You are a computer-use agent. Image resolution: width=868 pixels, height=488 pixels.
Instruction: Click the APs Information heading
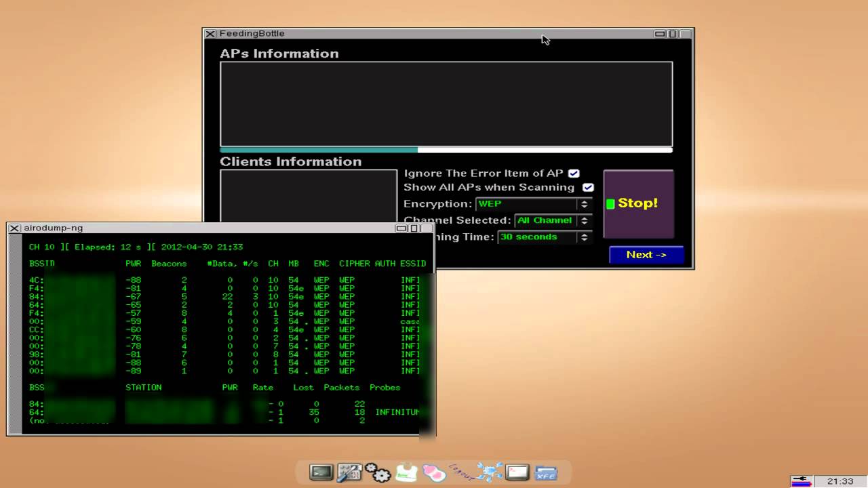click(279, 54)
